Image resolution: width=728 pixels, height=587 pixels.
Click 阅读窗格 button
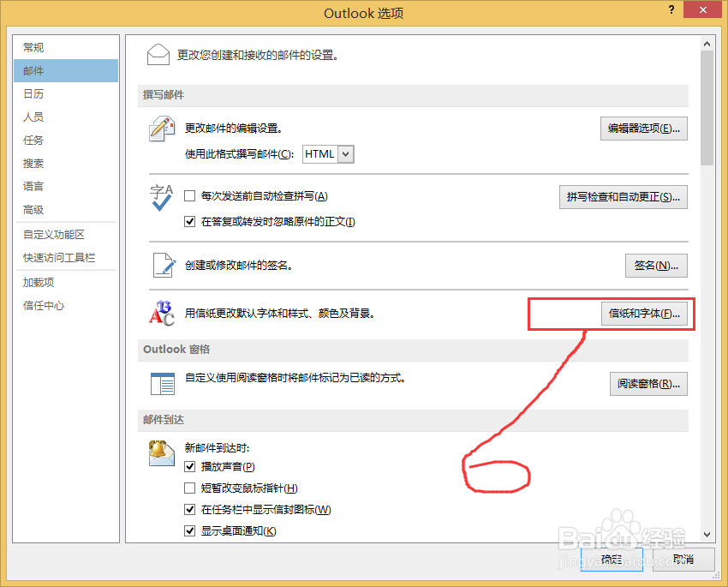click(x=648, y=384)
